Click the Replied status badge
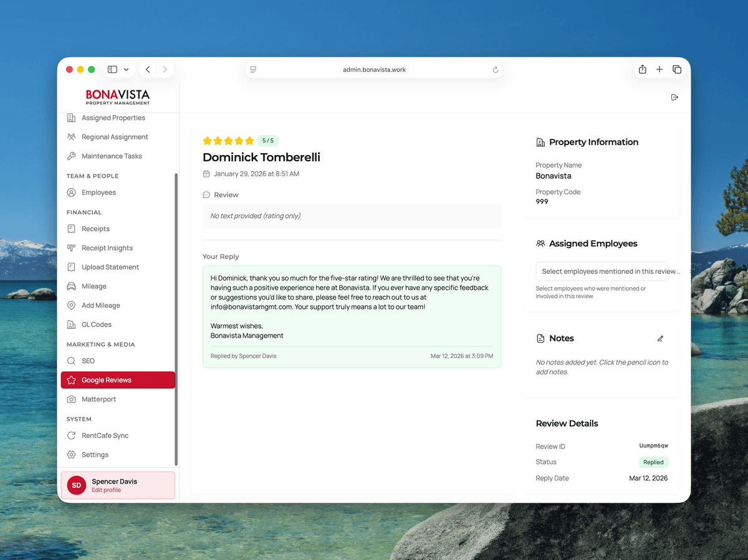This screenshot has height=560, width=748. (653, 462)
